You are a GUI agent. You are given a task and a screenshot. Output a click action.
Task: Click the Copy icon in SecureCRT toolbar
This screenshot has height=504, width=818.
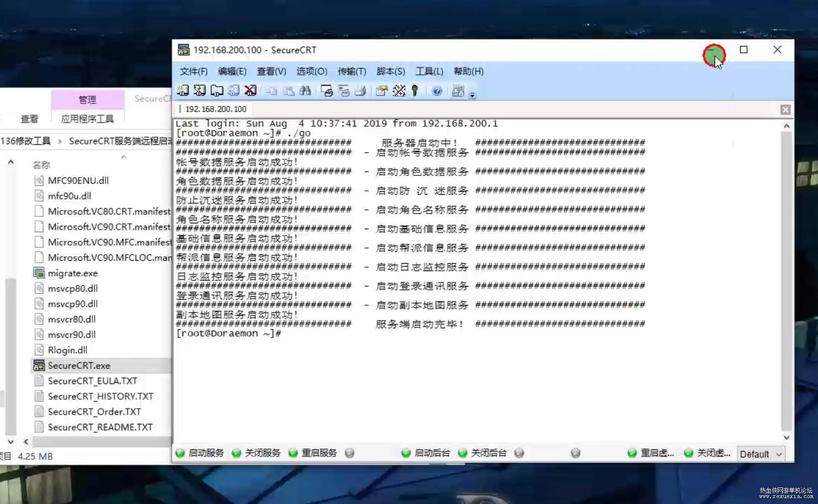point(272,91)
